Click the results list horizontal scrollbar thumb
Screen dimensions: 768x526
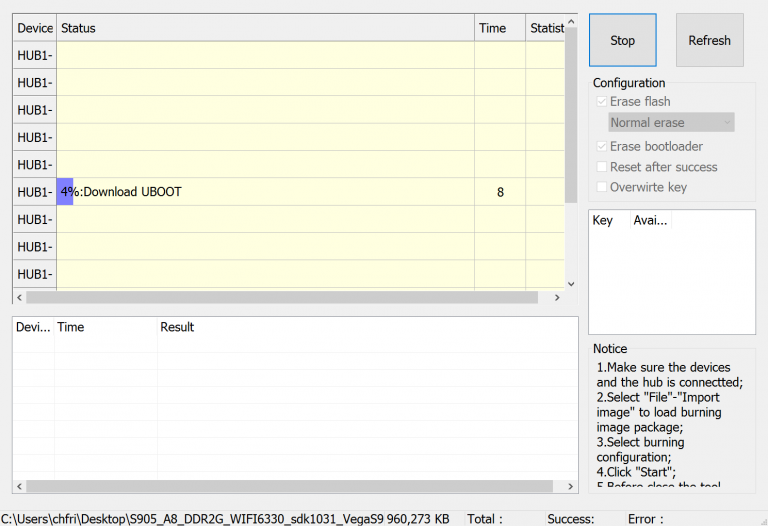tap(289, 486)
